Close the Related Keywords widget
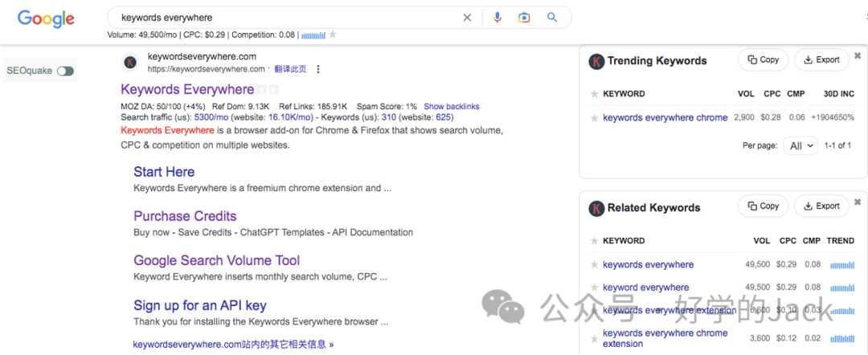The height and width of the screenshot is (355, 868). [858, 202]
